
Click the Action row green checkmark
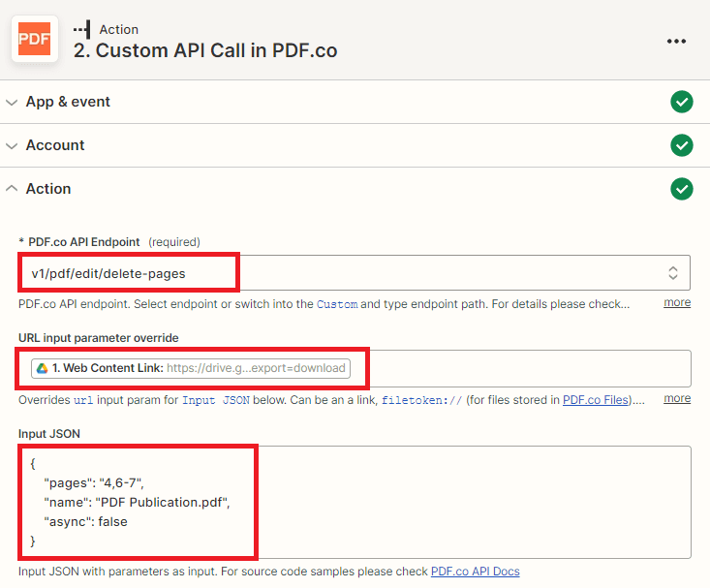pos(682,189)
